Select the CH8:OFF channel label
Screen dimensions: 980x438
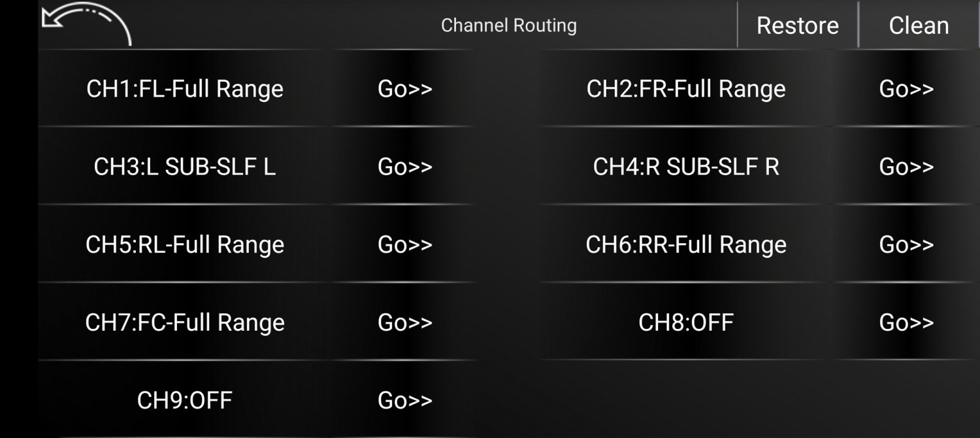(x=686, y=322)
